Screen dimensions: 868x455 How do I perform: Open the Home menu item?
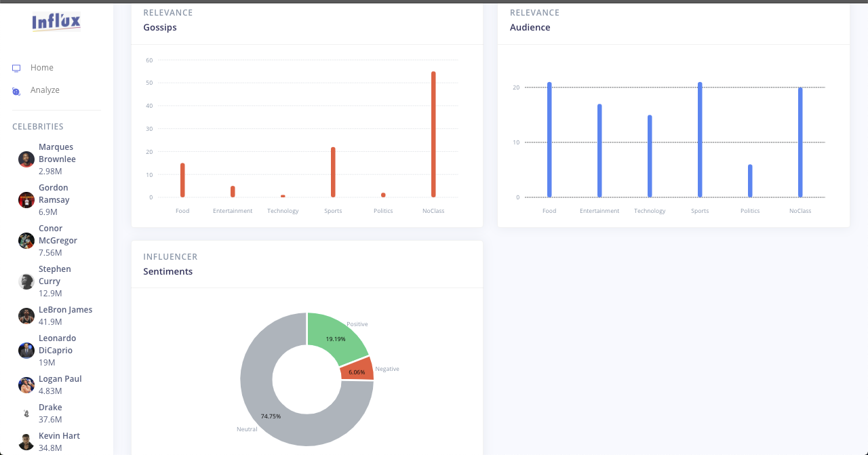pyautogui.click(x=42, y=68)
